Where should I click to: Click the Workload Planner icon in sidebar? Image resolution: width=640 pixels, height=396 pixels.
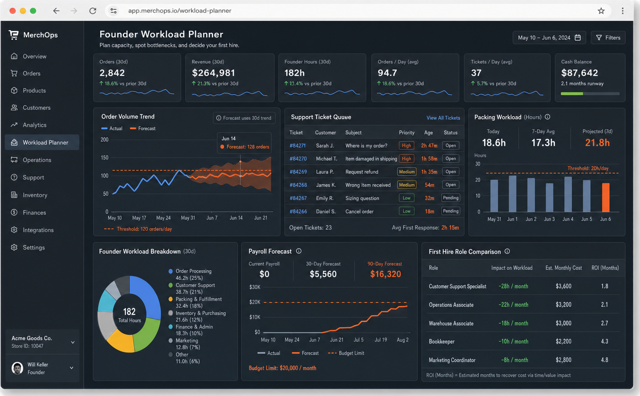(14, 142)
